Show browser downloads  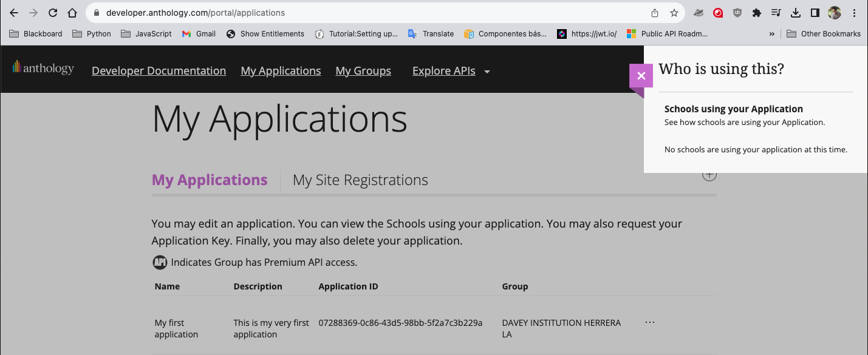(x=796, y=13)
